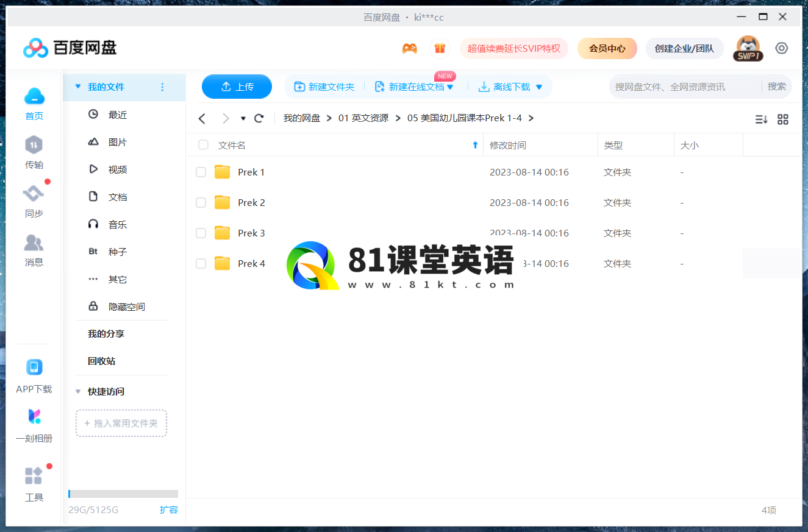Screen dimensions: 808x532
Task: Open the gift box icon in header
Action: (x=440, y=48)
